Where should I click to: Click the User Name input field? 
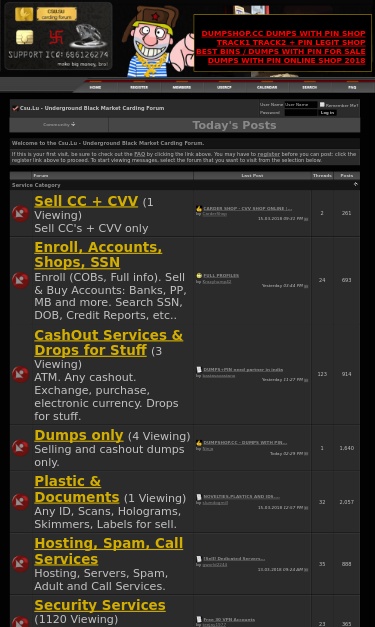301,105
